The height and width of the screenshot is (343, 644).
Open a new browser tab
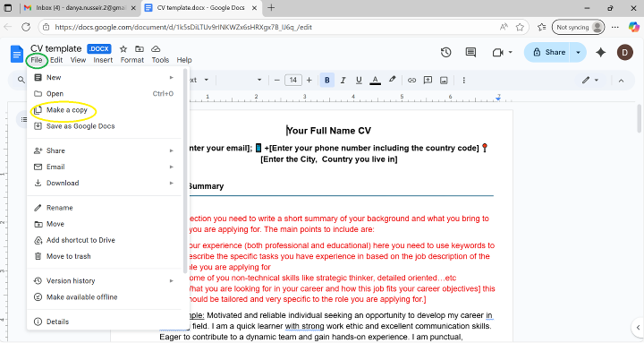coord(271,7)
